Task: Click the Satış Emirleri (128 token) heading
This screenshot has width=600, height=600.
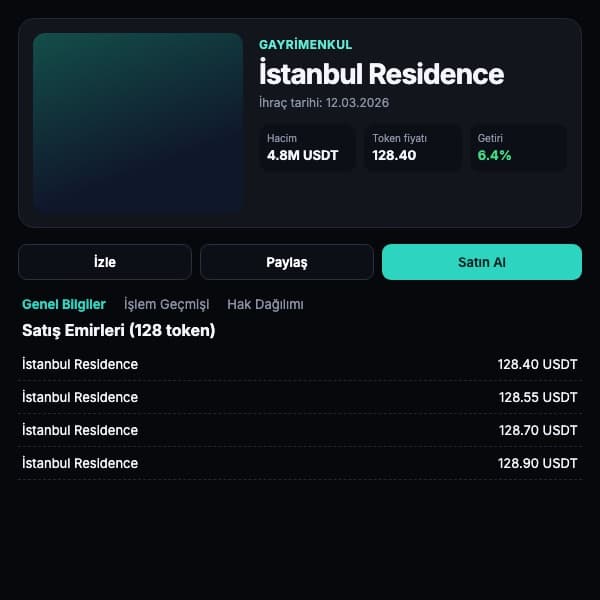Action: [119, 330]
